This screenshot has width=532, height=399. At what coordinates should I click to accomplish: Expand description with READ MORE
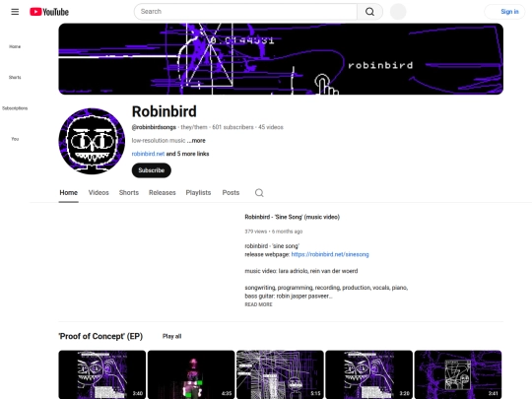pyautogui.click(x=258, y=304)
